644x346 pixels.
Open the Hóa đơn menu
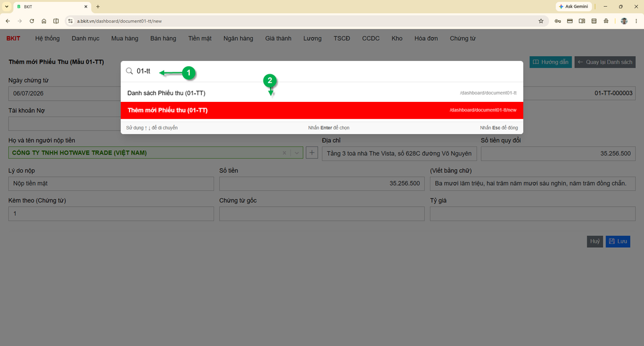coord(426,38)
